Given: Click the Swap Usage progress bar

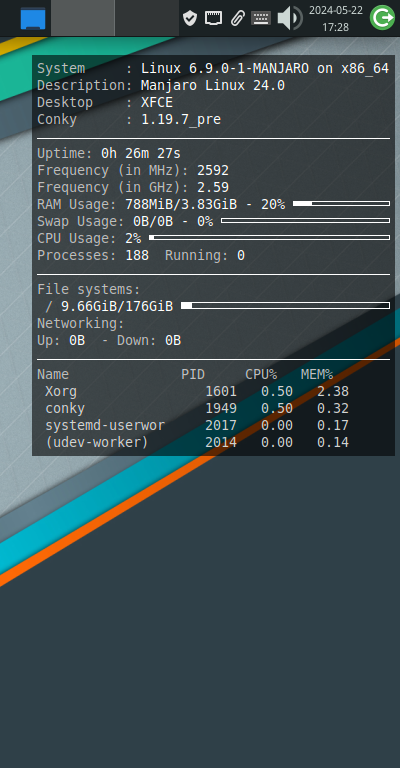Looking at the screenshot, I should point(306,220).
